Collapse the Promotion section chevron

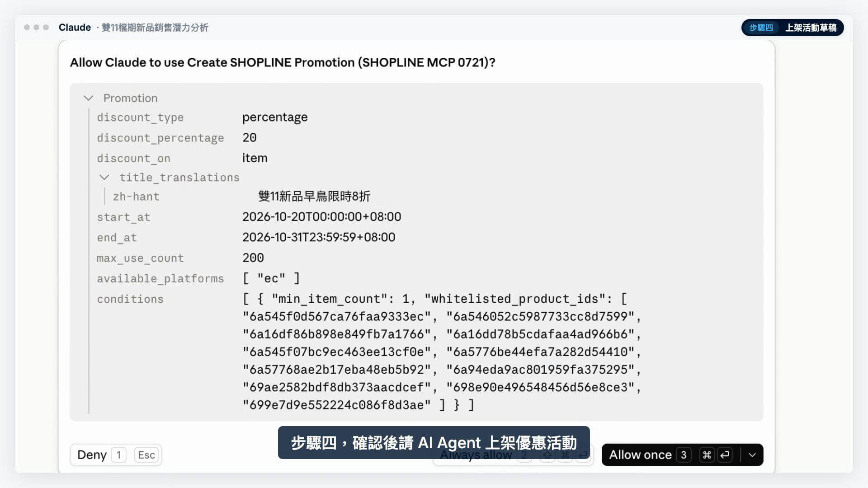click(x=89, y=98)
